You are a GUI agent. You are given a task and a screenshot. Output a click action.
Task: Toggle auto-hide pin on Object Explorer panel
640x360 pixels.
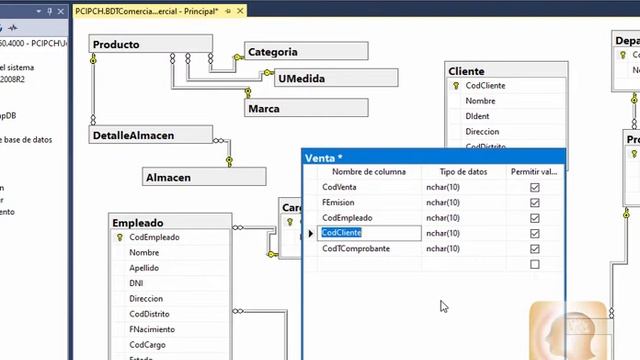(x=49, y=11)
